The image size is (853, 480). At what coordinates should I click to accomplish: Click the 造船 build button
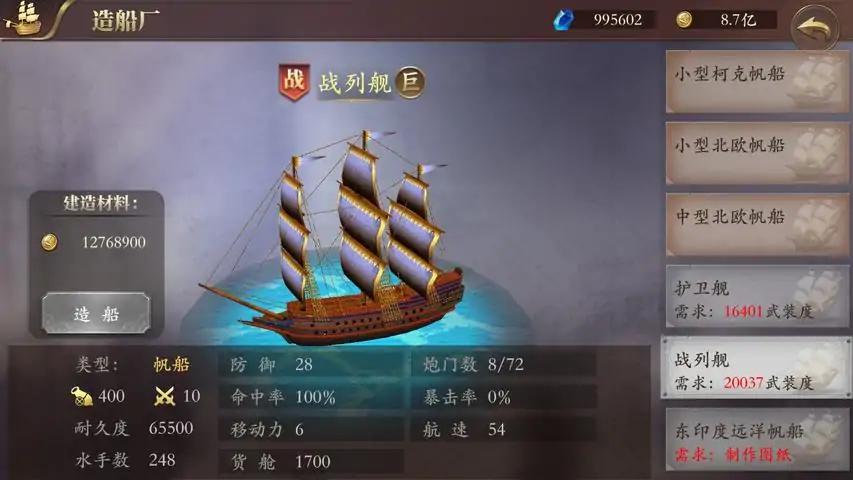(96, 313)
